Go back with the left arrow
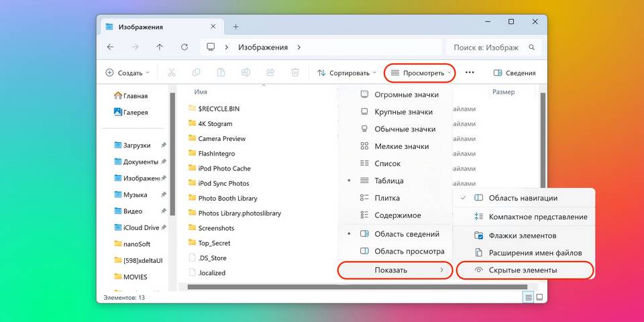644x322 pixels. tap(110, 47)
